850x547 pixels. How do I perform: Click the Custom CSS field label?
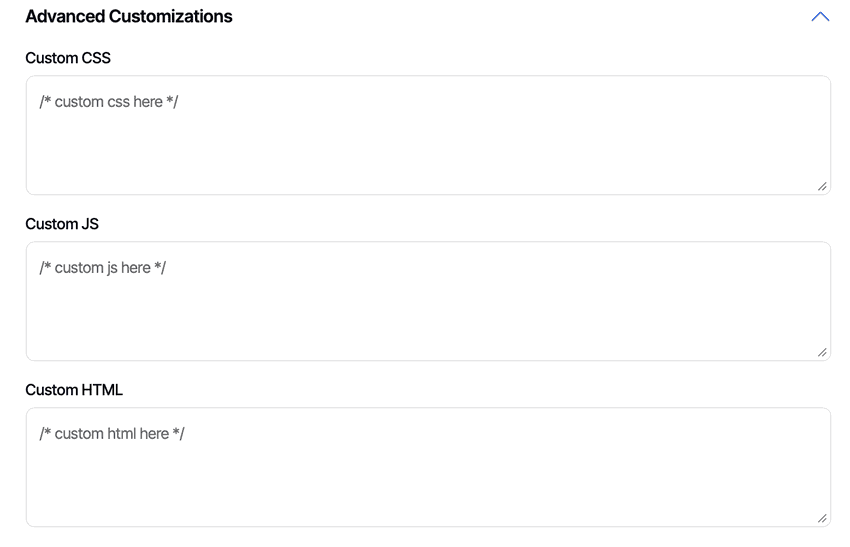(68, 58)
